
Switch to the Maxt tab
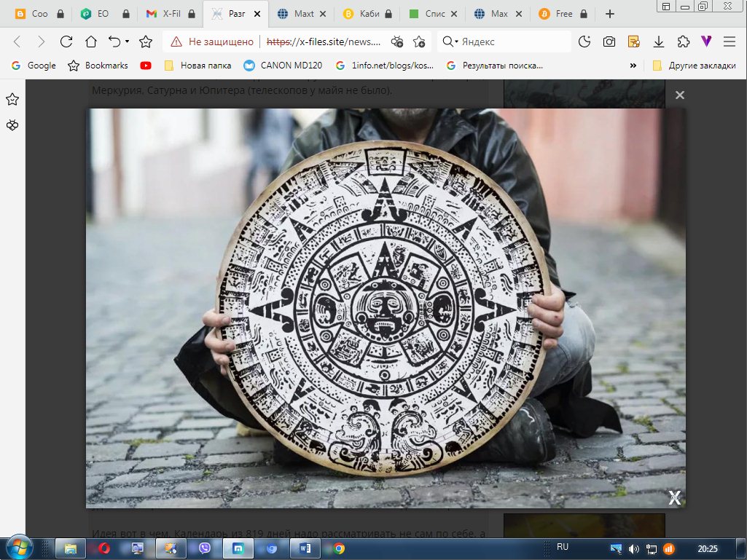coord(302,15)
